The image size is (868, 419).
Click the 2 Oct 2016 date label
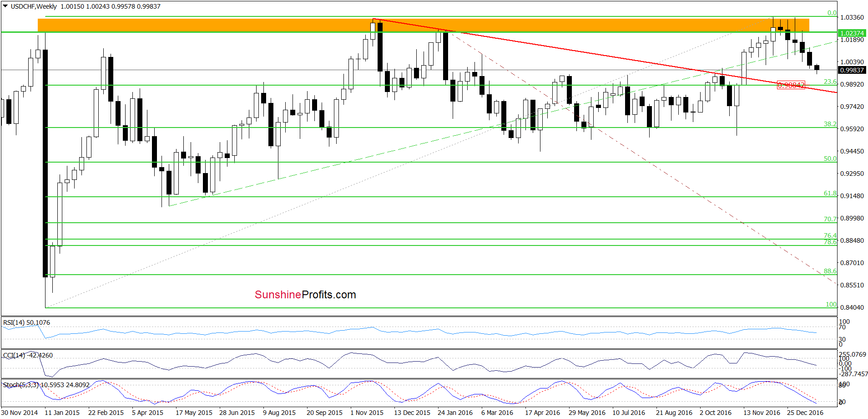click(x=716, y=413)
